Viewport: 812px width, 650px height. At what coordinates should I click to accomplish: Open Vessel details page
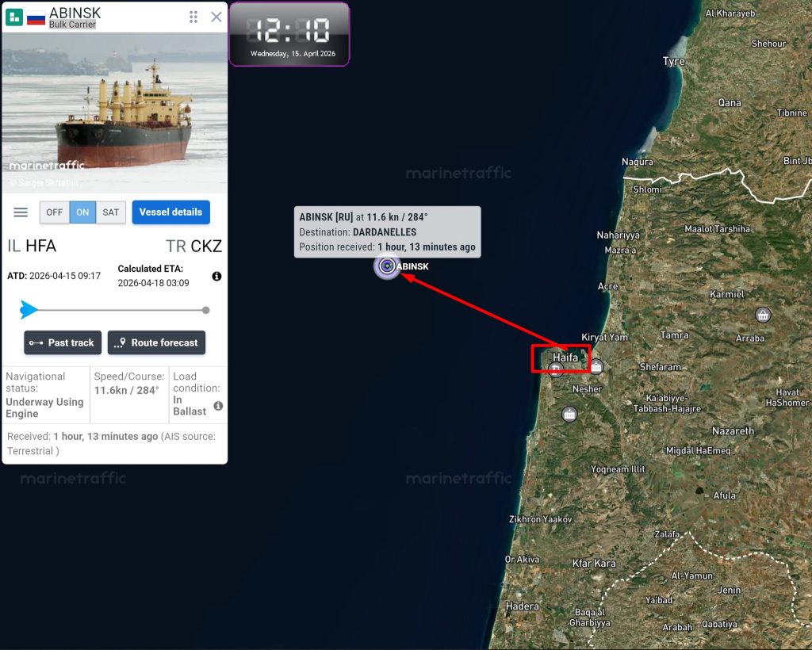[171, 212]
